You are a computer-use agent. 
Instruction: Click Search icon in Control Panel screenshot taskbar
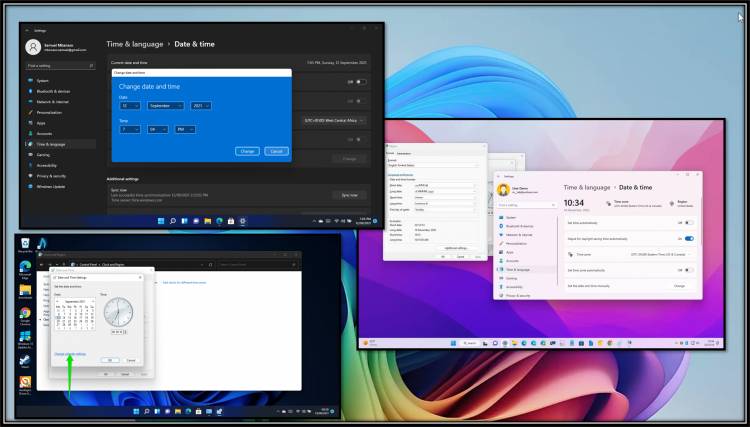[x=146, y=412]
